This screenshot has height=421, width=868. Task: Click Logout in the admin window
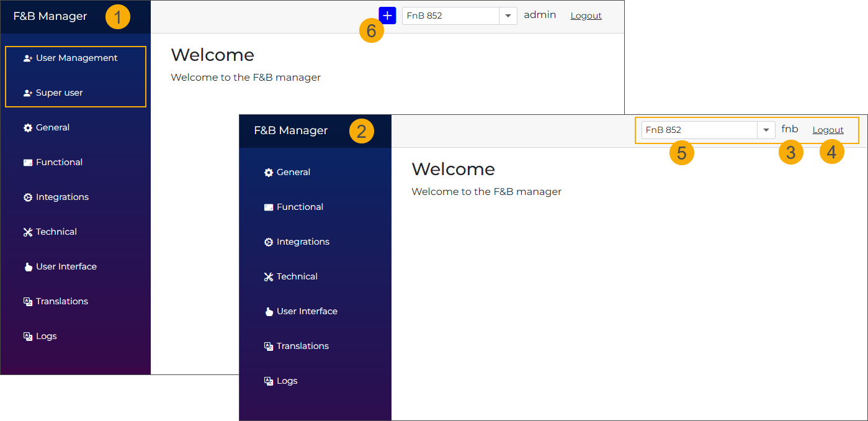585,15
